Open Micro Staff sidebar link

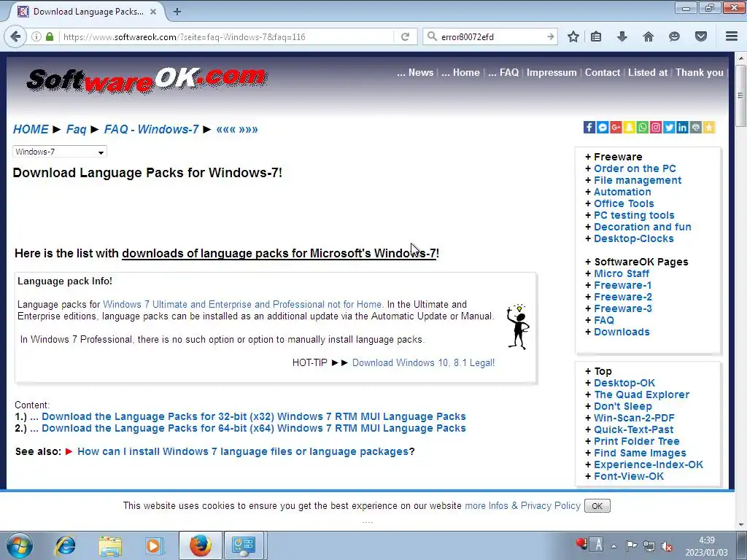pos(622,273)
